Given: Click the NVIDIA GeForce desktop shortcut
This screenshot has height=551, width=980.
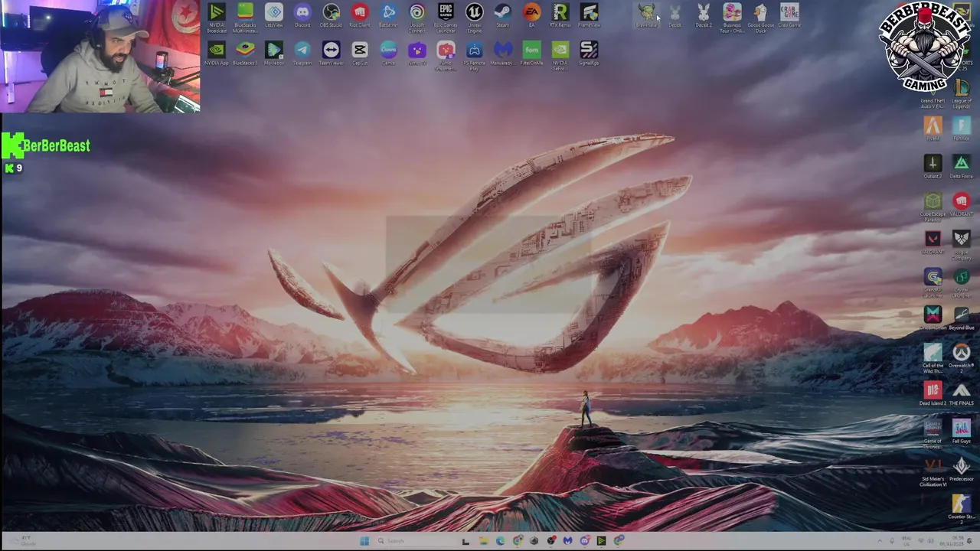Looking at the screenshot, I should click(x=560, y=56).
